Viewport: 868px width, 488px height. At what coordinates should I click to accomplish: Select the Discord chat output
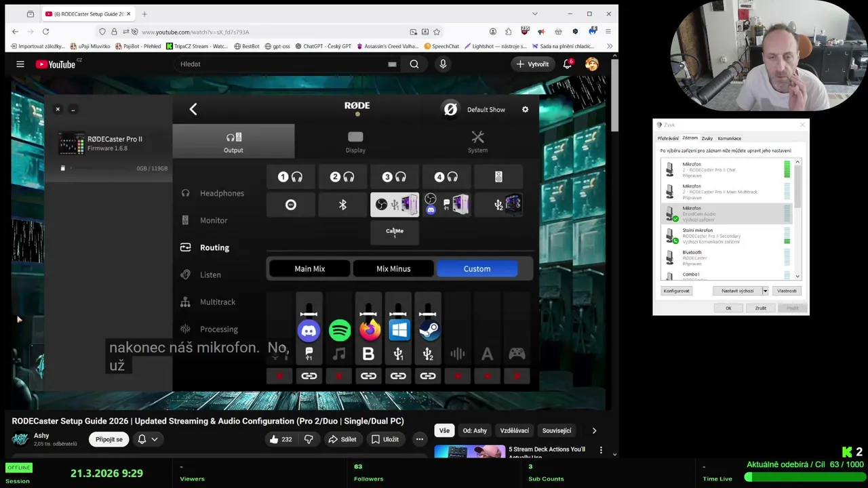click(x=446, y=205)
